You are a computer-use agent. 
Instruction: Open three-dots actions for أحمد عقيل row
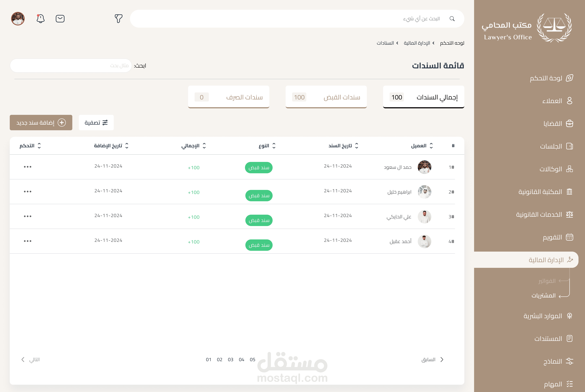[x=28, y=241]
